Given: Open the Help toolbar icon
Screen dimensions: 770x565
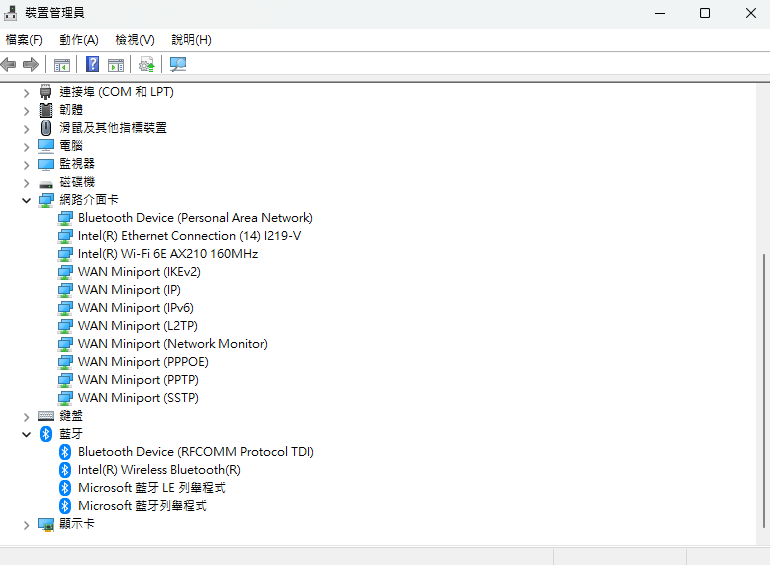Looking at the screenshot, I should pos(92,64).
